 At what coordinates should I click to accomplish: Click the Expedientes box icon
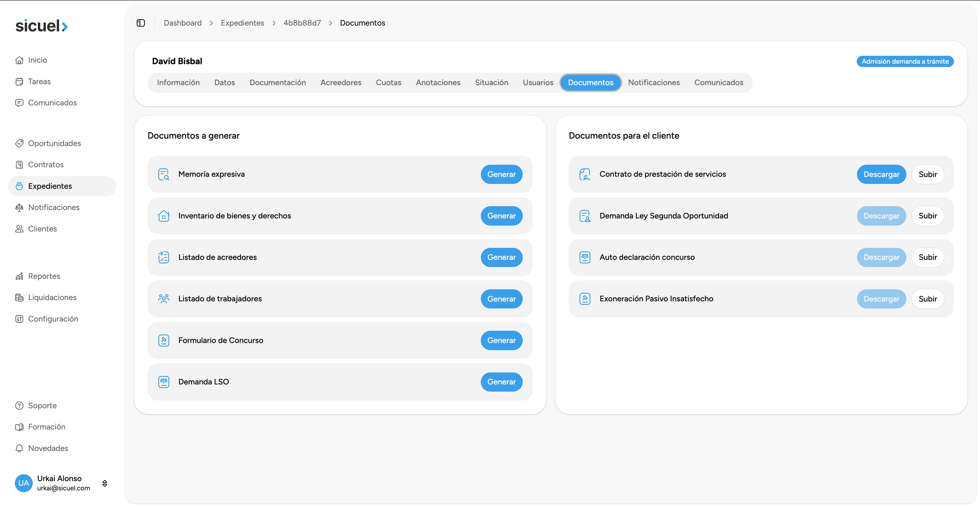pyautogui.click(x=19, y=186)
